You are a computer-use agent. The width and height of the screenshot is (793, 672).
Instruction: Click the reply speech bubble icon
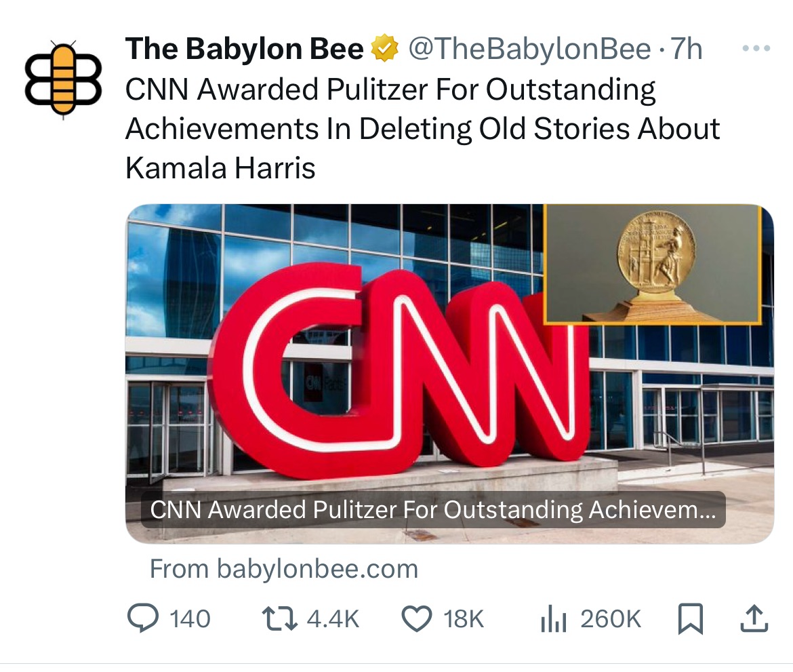click(x=142, y=618)
